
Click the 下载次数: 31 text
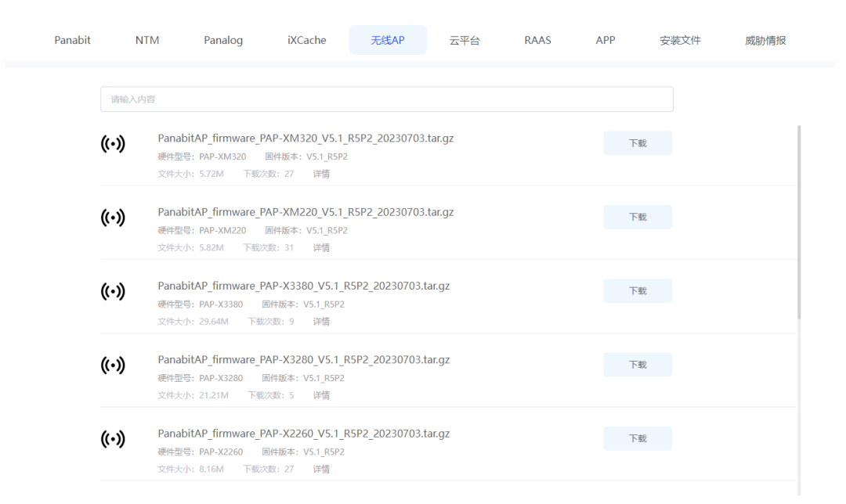(268, 248)
